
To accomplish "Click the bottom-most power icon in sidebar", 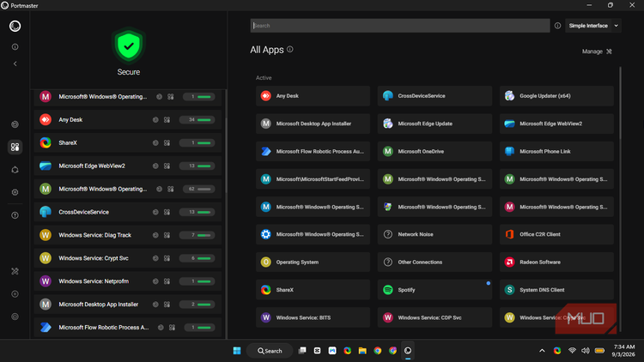I will coord(15,317).
